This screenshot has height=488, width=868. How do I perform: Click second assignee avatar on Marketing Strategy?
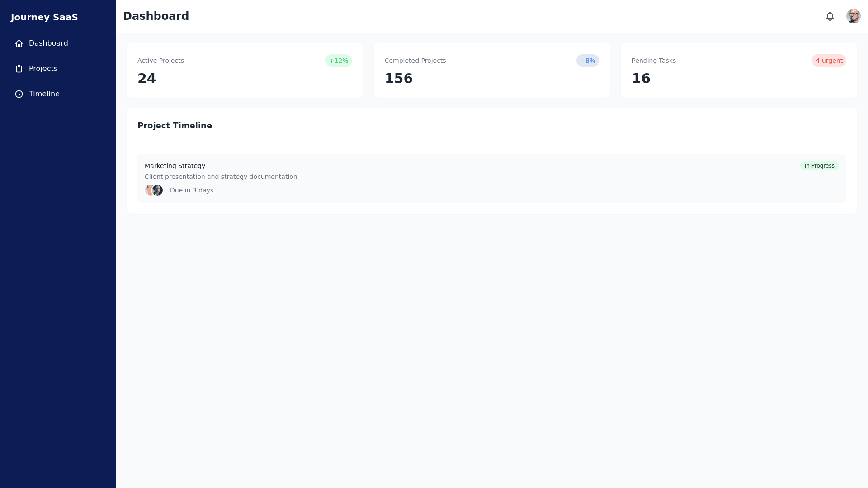point(158,190)
